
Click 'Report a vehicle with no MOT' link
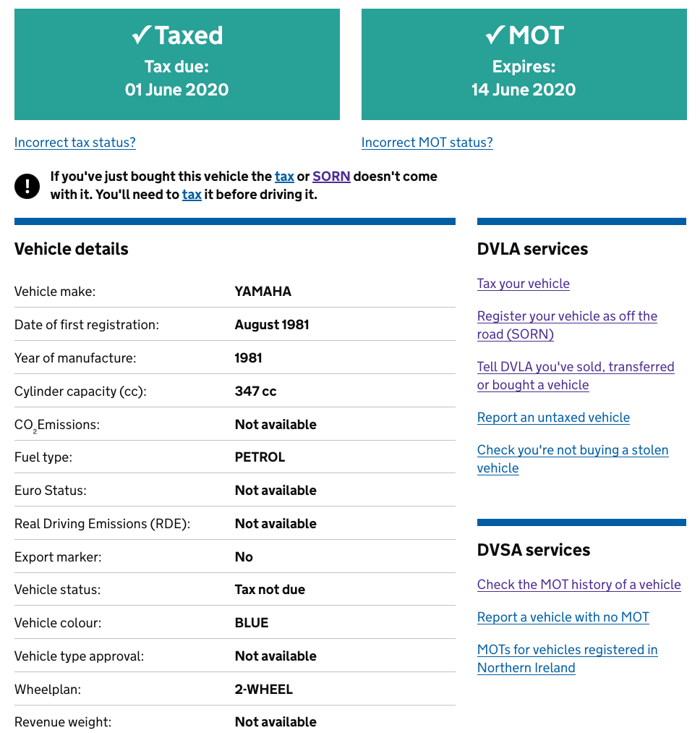[563, 617]
